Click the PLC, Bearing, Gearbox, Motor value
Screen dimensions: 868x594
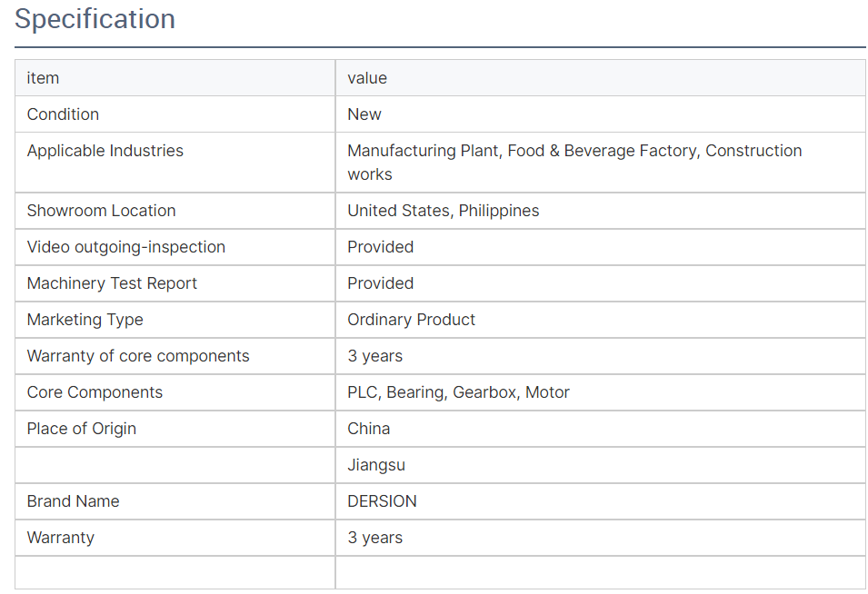pyautogui.click(x=458, y=392)
